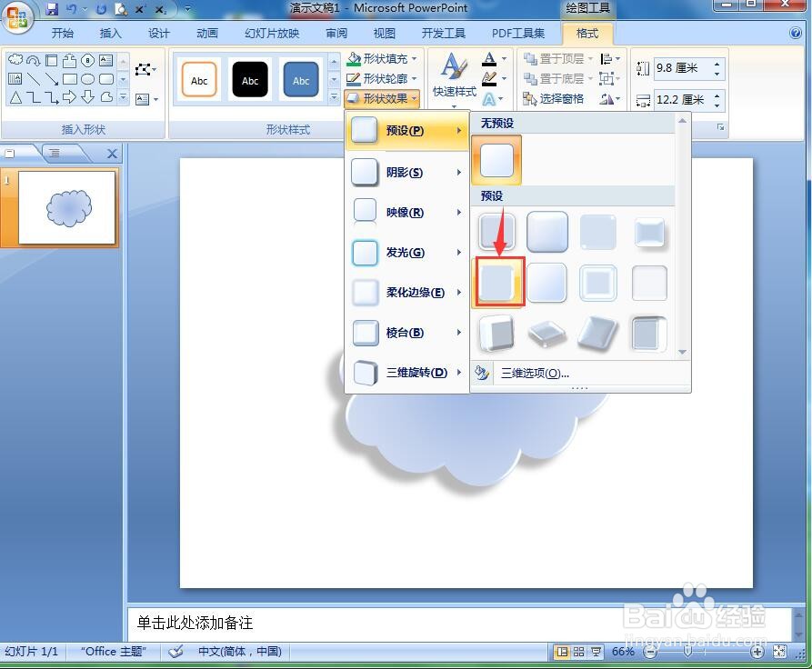Select the no-preset thumbnail under 无预设
The height and width of the screenshot is (669, 812).
click(x=496, y=161)
